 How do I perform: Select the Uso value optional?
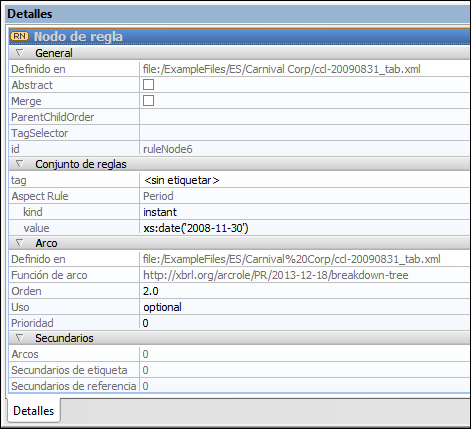coord(162,307)
